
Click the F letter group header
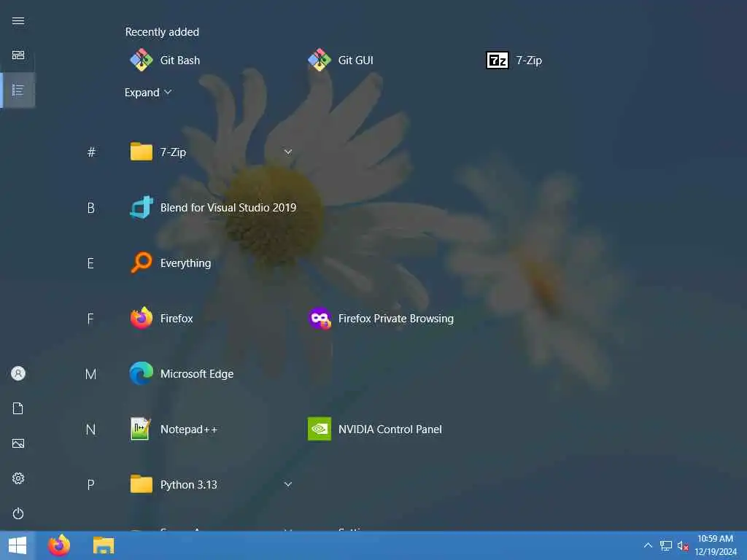click(x=91, y=318)
